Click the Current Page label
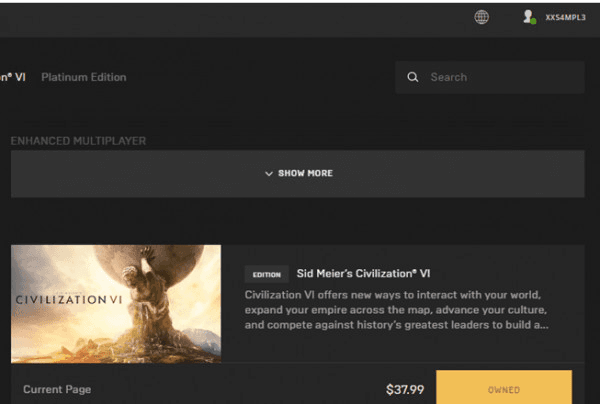Screen dimensions: 600x404 (55, 389)
